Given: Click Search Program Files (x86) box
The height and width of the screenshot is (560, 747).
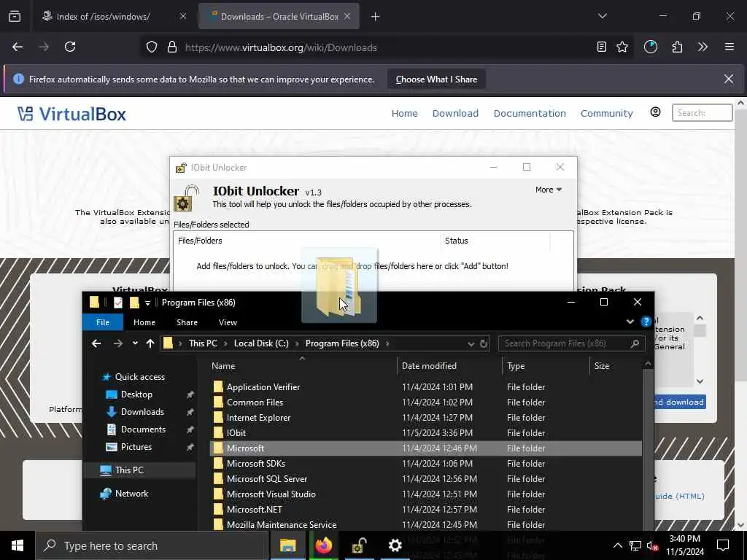Looking at the screenshot, I should [572, 343].
